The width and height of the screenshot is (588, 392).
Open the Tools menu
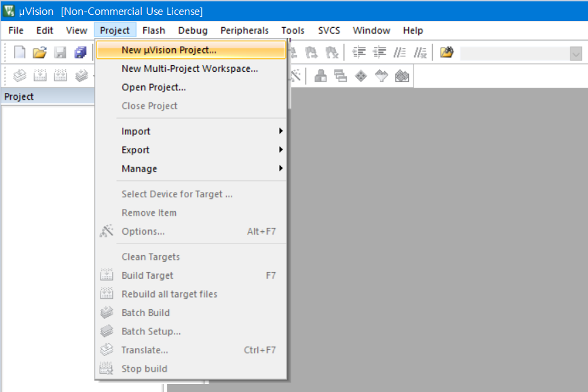click(x=293, y=31)
